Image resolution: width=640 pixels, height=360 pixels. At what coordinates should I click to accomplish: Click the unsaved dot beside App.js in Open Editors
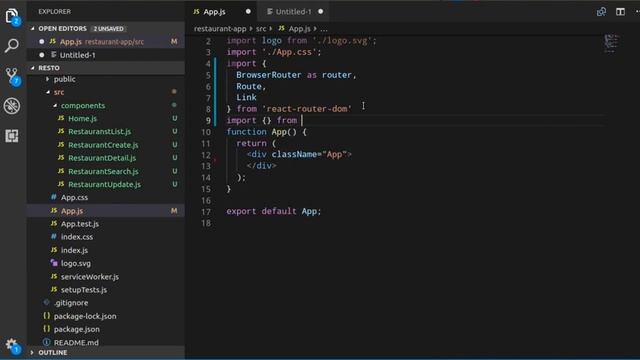[42, 42]
